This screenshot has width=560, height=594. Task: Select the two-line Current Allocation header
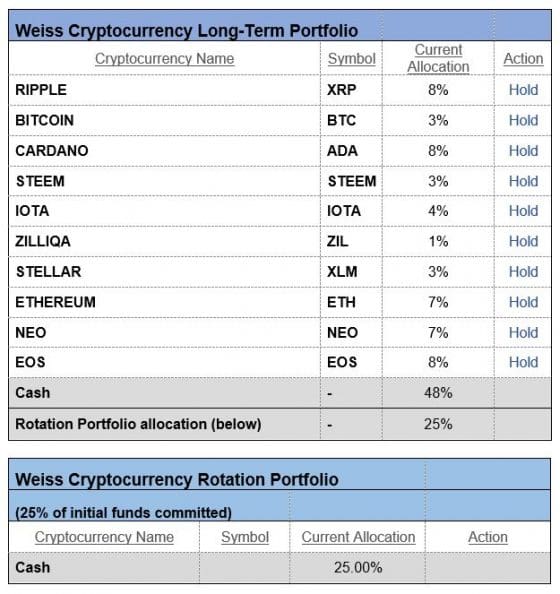(x=438, y=58)
